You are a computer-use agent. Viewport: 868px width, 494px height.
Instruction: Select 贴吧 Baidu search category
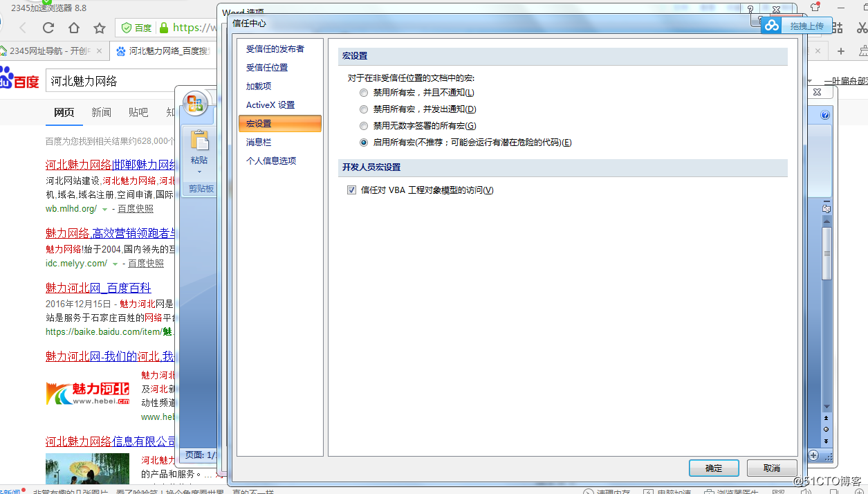[x=138, y=112]
